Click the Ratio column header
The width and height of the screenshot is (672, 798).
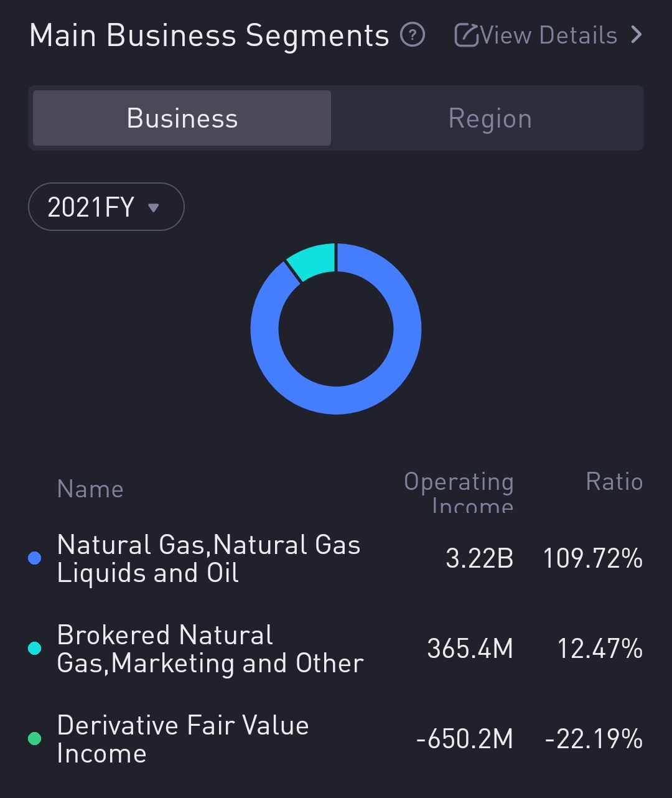(614, 482)
